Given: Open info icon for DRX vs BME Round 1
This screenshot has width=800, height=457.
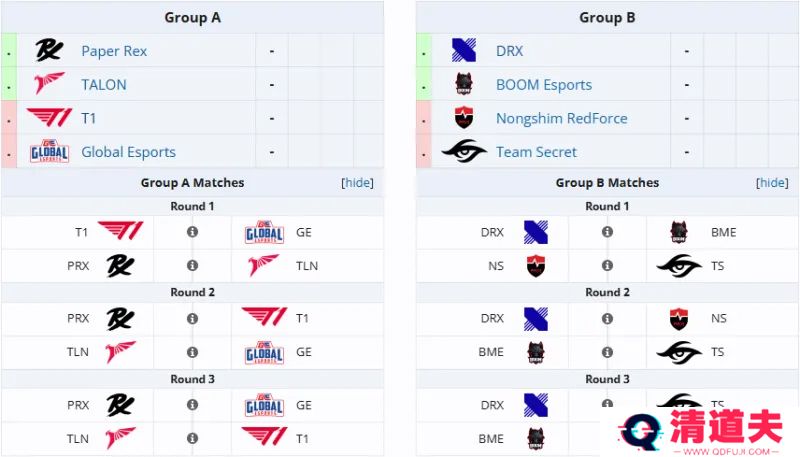Looking at the screenshot, I should pyautogui.click(x=607, y=232).
